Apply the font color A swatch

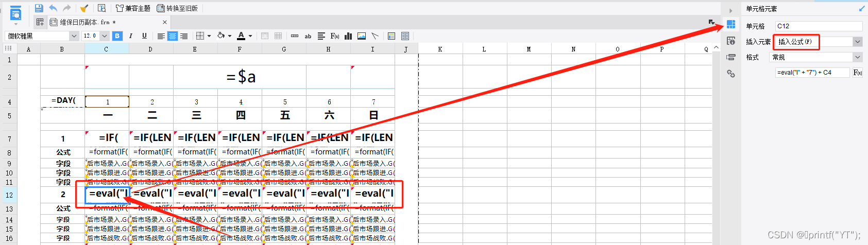[241, 36]
